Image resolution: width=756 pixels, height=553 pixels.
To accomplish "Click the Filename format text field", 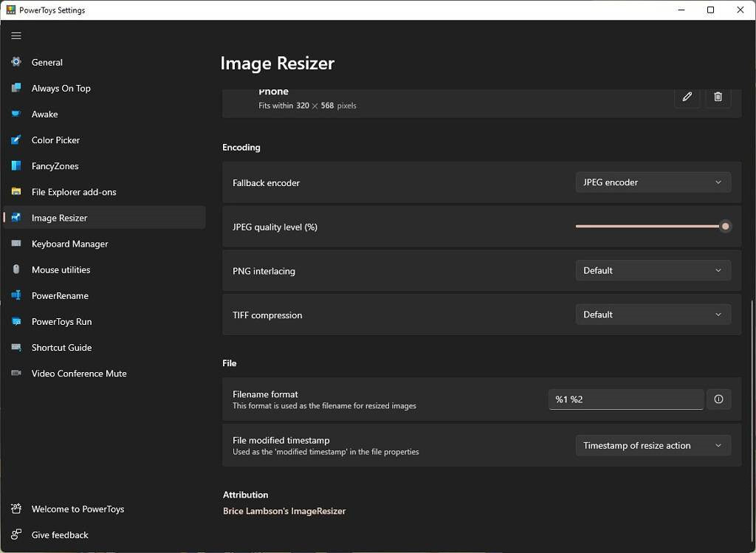I will click(625, 399).
